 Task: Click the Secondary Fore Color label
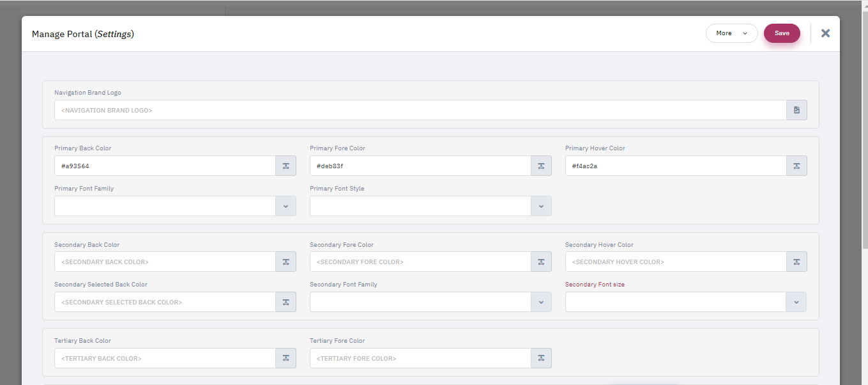click(x=342, y=245)
